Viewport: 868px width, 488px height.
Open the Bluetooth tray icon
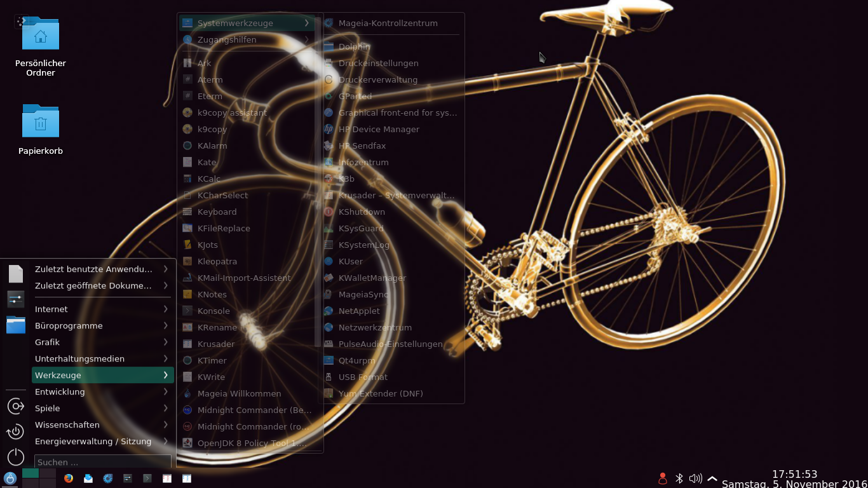[x=679, y=478]
